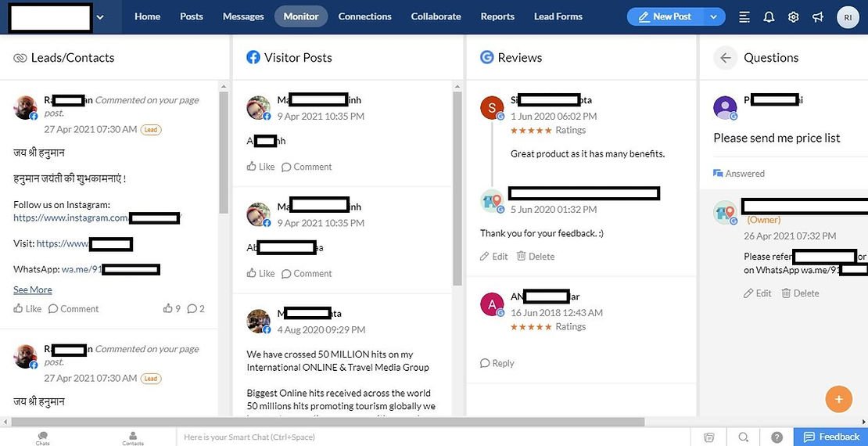This screenshot has width=868, height=446.
Task: Expand the account switcher dropdown chevron
Action: [x=100, y=16]
